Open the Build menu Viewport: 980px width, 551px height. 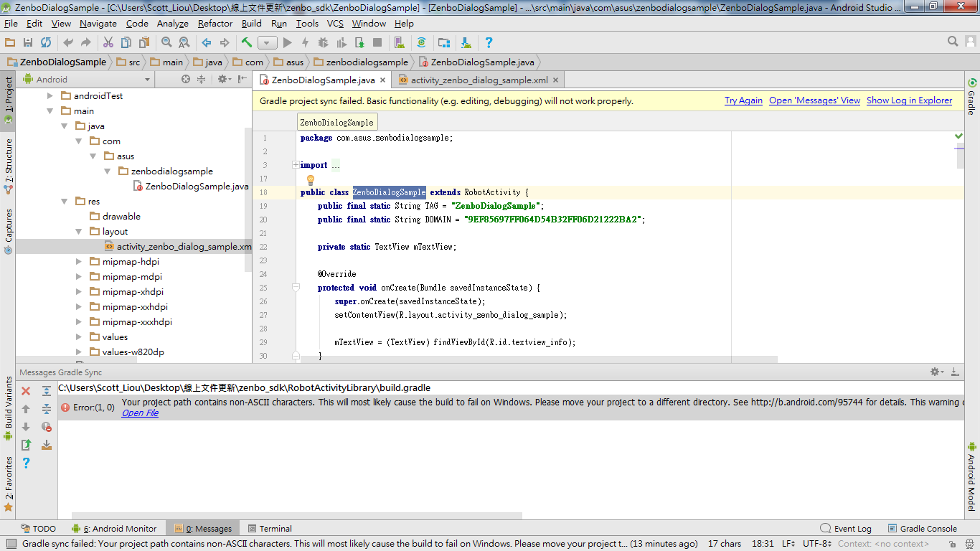(252, 24)
